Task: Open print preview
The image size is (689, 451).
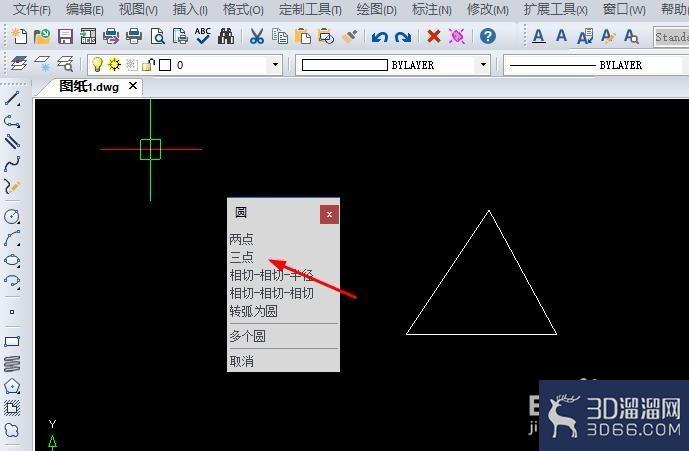Action: (x=157, y=36)
